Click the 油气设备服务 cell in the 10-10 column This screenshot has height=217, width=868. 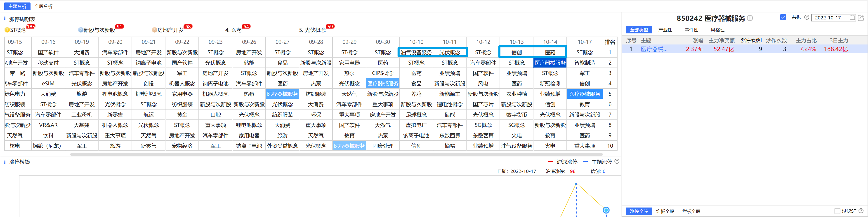416,52
